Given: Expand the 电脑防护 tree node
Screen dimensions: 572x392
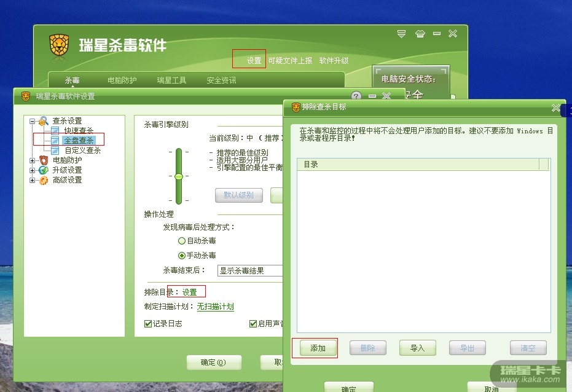Looking at the screenshot, I should (x=32, y=160).
